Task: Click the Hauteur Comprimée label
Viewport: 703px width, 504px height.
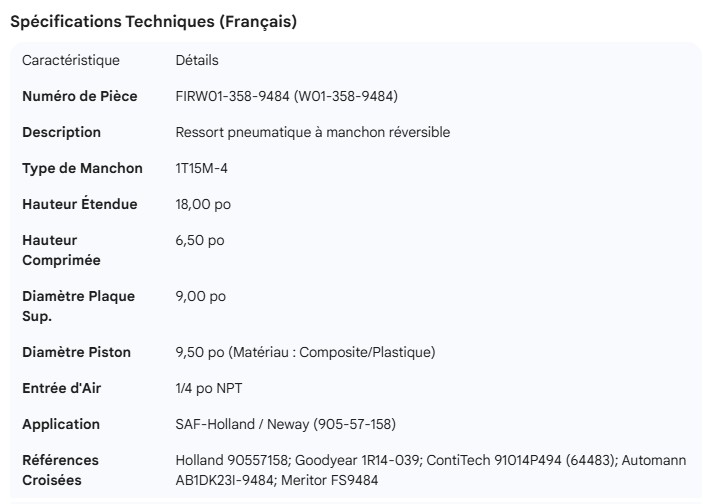Action: click(62, 250)
